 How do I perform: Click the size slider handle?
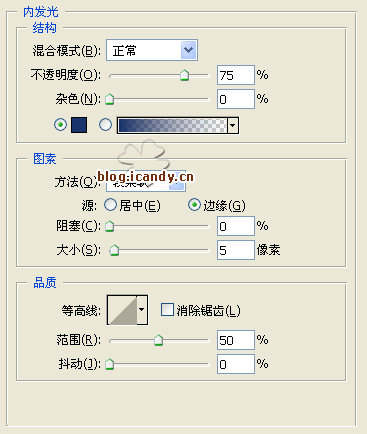click(114, 250)
